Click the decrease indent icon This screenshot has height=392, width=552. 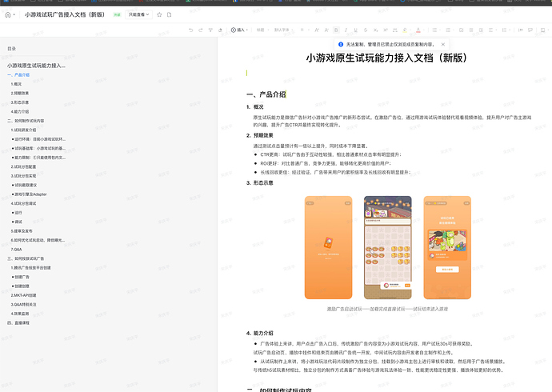[x=471, y=30]
